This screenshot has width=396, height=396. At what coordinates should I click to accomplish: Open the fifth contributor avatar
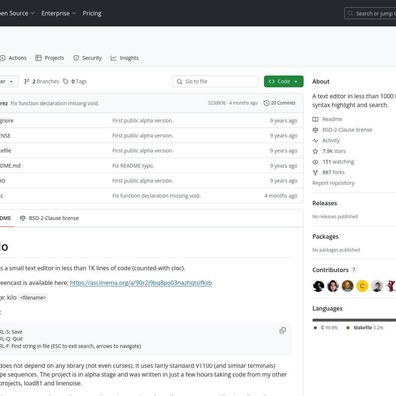377,286
